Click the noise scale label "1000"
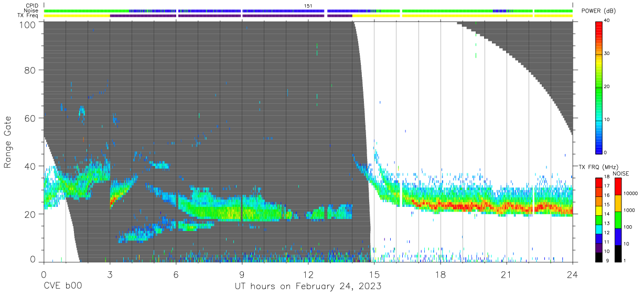Viewport: 644px width, 297px height. 630,210
